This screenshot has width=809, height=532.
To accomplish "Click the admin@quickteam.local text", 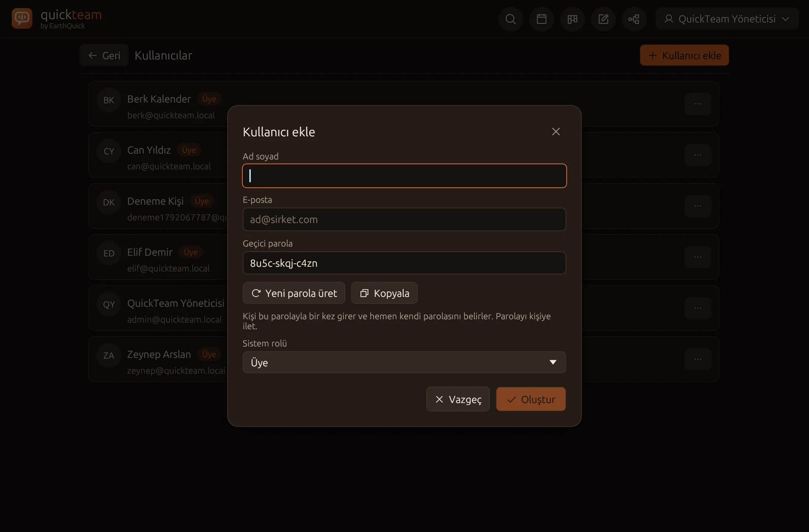I will click(x=174, y=320).
